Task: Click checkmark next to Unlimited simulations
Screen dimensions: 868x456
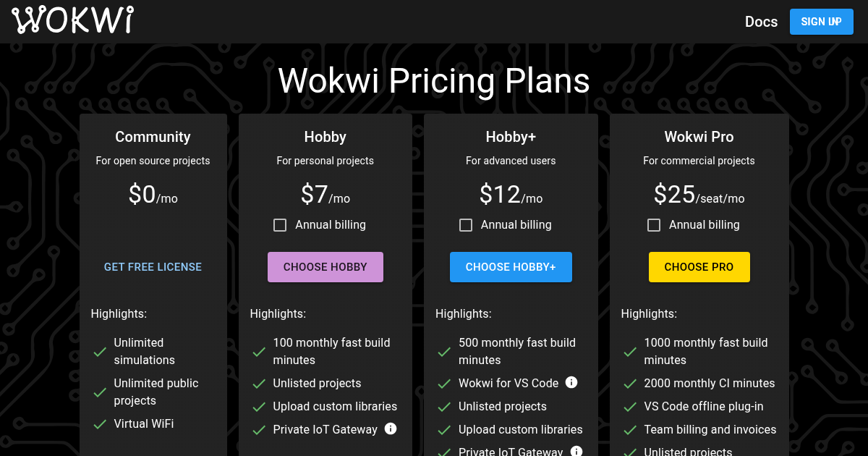Action: pos(101,352)
